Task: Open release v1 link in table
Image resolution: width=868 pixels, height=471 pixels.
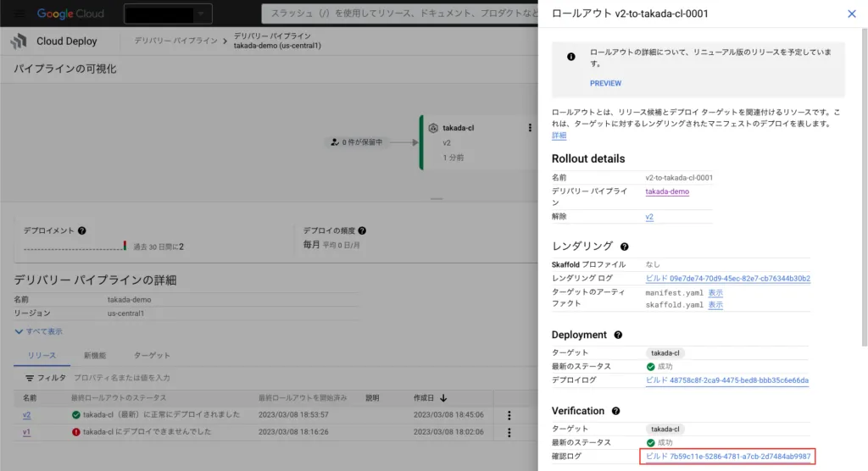Action: [26, 432]
